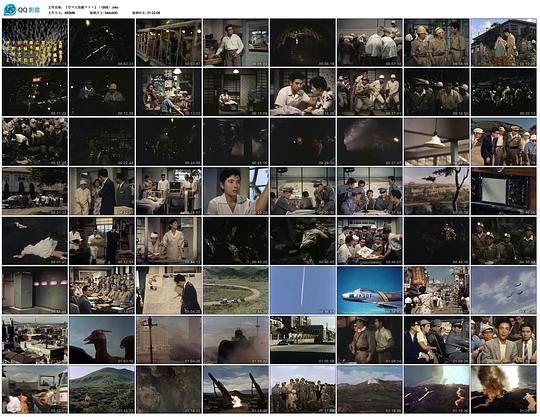The image size is (540, 417).
Task: Open thumbnail of jets flying among clouds
Action: (504, 290)
